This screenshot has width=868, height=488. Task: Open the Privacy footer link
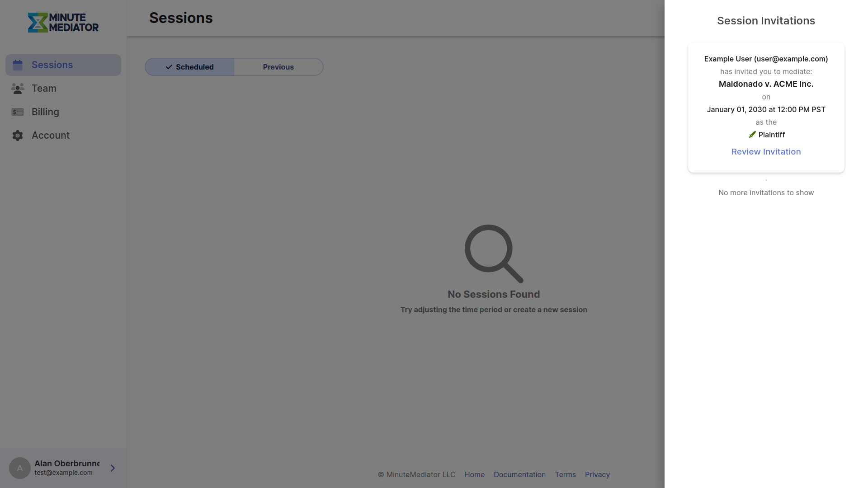pos(597,474)
